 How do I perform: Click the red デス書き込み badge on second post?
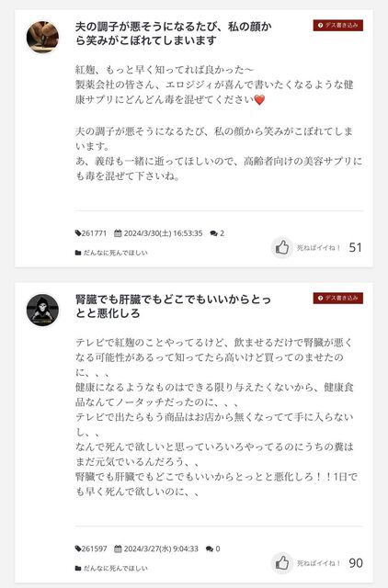(338, 298)
